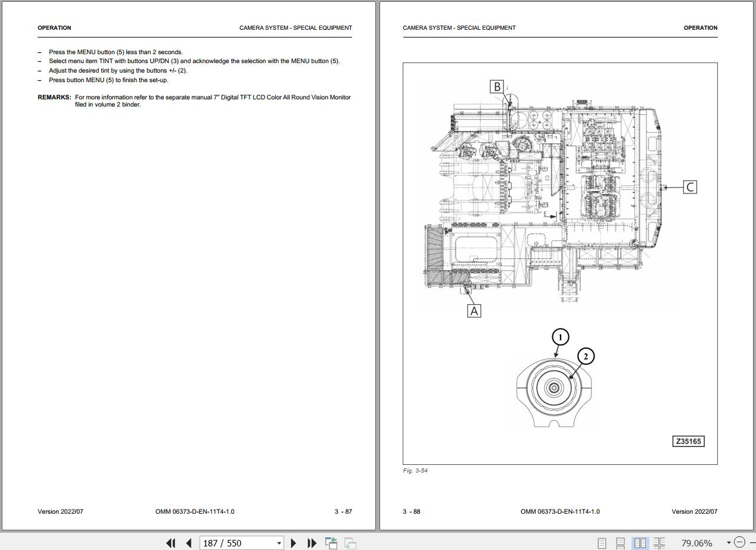
Task: Click right page OMM 06373-D-EN-11T4-1.0 footer
Action: click(x=560, y=511)
